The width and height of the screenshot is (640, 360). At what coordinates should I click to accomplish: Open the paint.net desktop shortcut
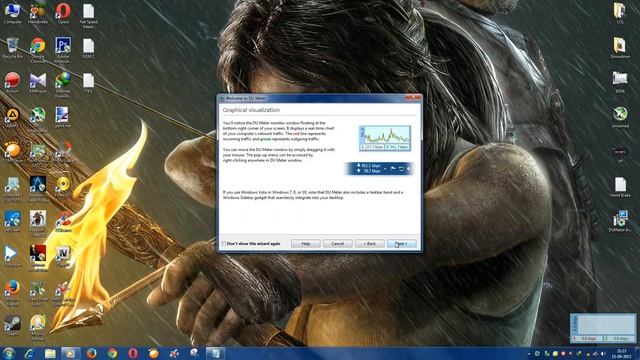63,117
